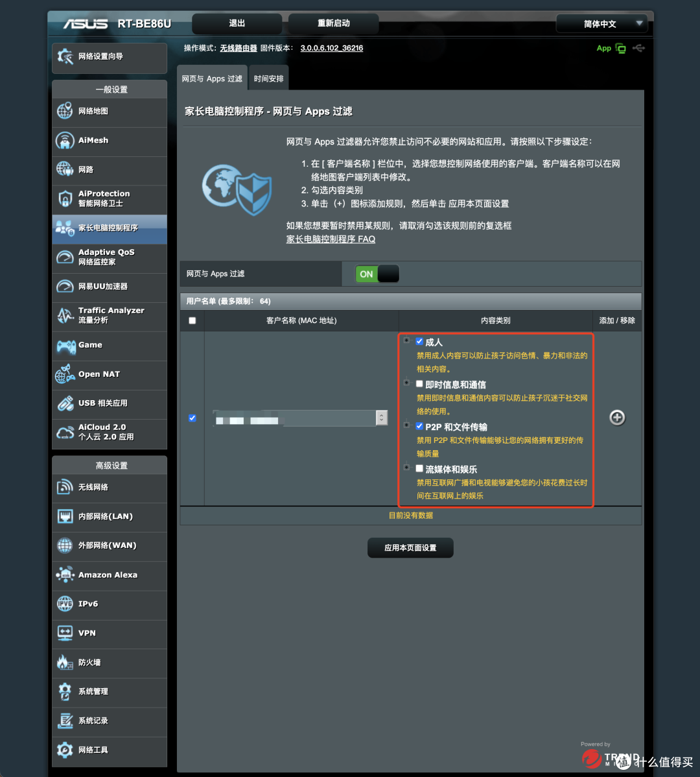Click the 客户名称 (MAC 地址) column header
The image size is (700, 777).
pos(301,320)
